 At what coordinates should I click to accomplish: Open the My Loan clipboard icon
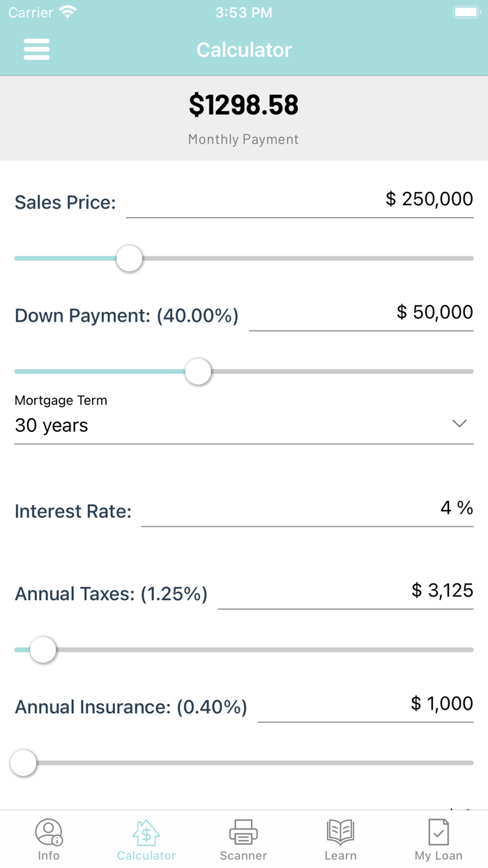[438, 832]
